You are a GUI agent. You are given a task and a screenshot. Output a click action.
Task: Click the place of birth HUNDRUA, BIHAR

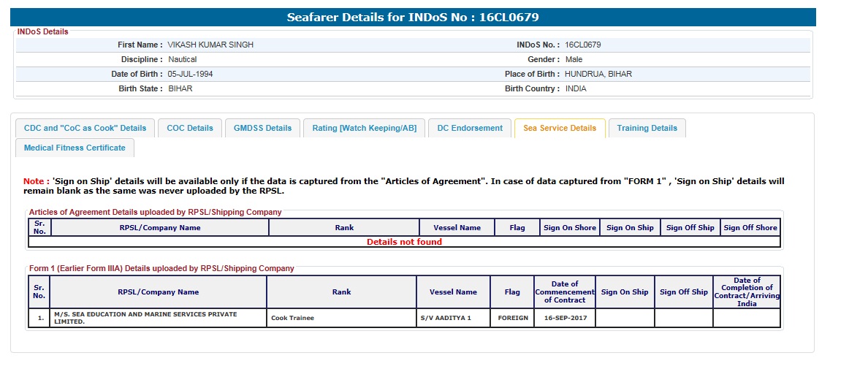click(x=598, y=75)
